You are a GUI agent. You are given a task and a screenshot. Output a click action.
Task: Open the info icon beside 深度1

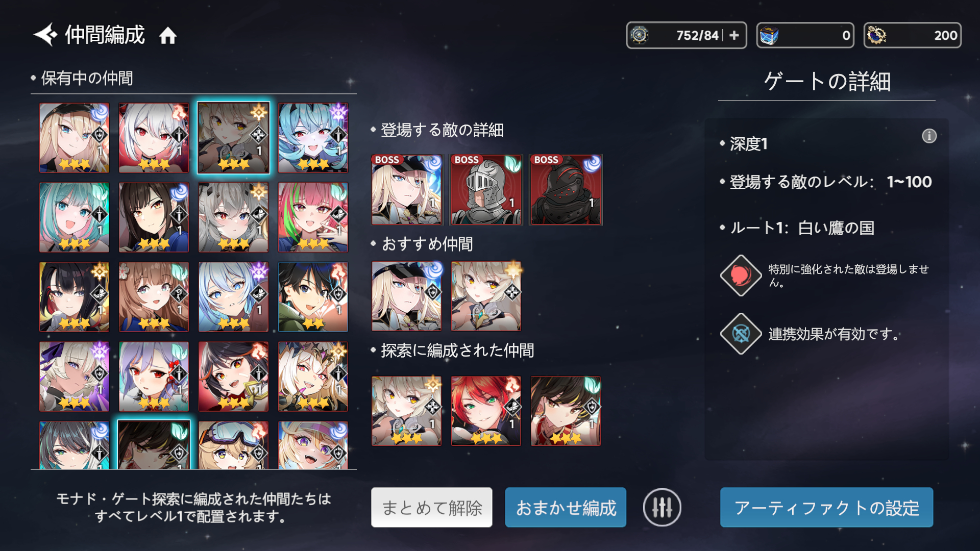coord(929,136)
